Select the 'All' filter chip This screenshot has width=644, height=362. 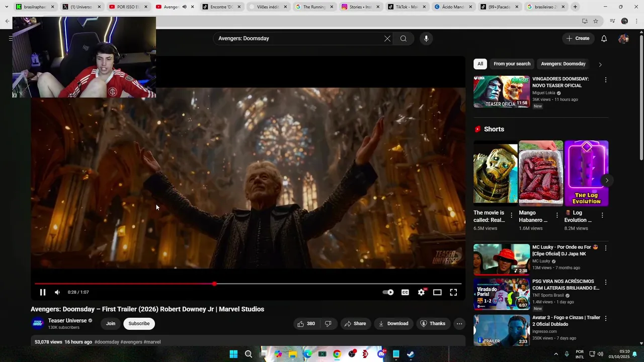click(480, 64)
